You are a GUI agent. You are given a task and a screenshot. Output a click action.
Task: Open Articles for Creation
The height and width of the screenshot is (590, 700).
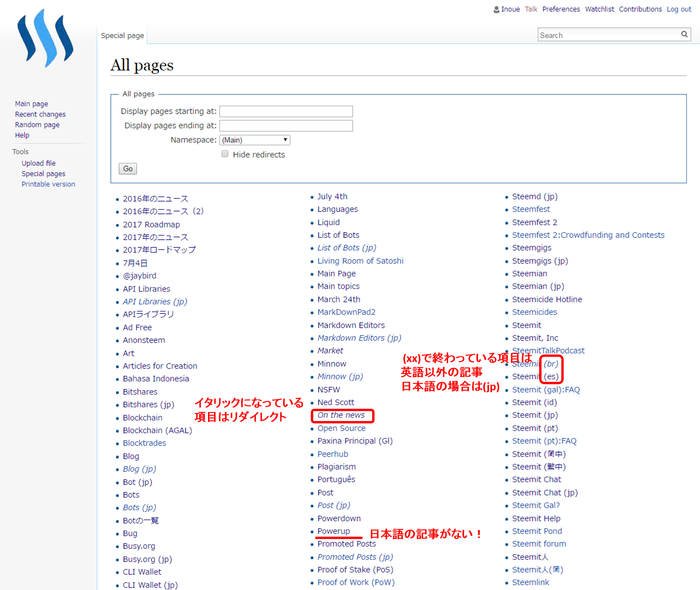[160, 366]
